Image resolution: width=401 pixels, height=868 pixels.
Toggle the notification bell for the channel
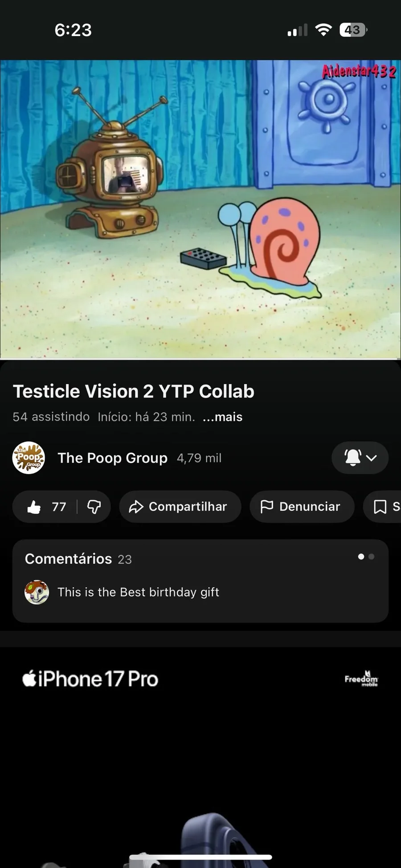(x=352, y=458)
